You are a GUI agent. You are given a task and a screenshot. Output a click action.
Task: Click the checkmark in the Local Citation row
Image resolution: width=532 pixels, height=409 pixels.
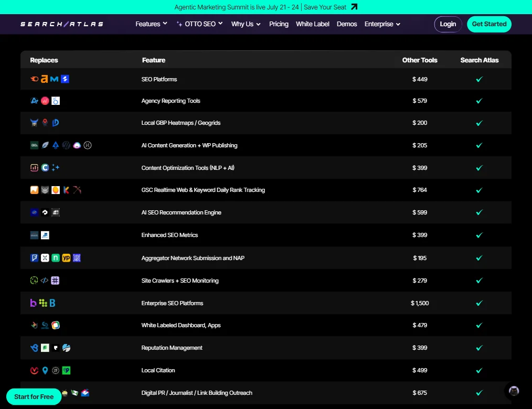(x=479, y=370)
